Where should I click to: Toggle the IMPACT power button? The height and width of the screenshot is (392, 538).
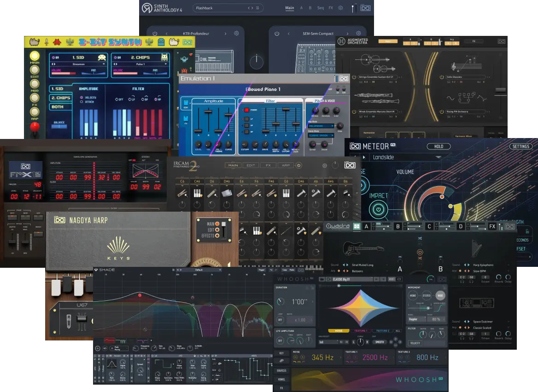coord(379,209)
